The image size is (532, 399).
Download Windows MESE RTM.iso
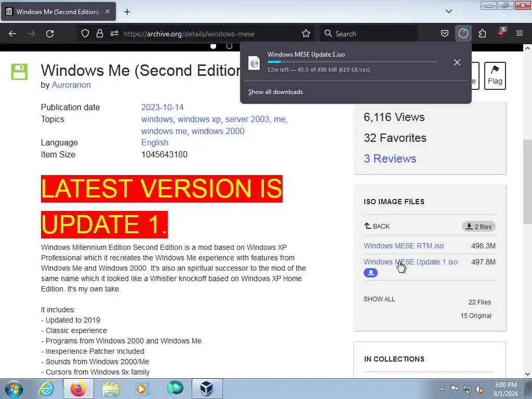(403, 246)
